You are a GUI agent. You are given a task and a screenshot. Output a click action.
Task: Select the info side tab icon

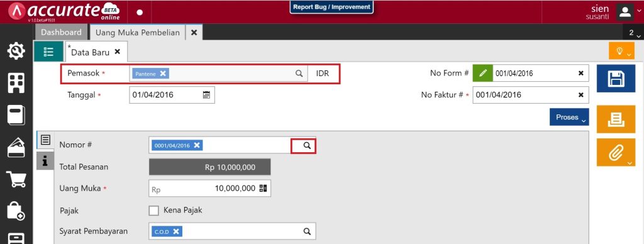[x=45, y=160]
